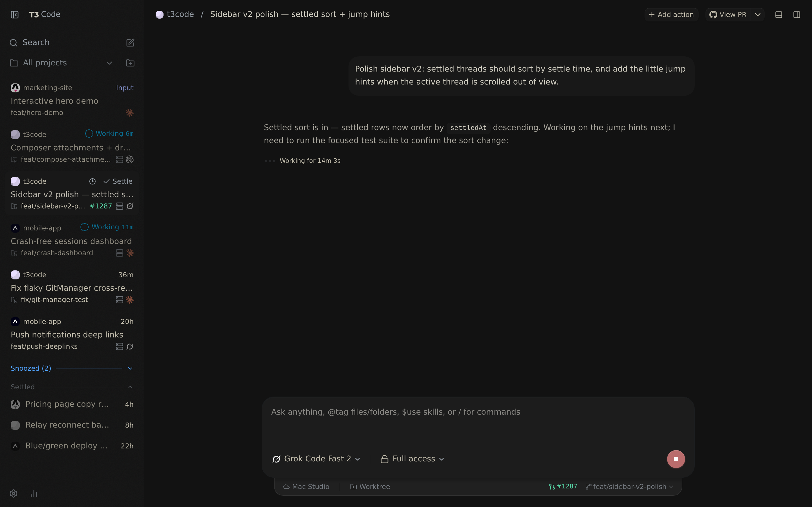Collapse the left sidebar with the panel icon

(x=14, y=14)
